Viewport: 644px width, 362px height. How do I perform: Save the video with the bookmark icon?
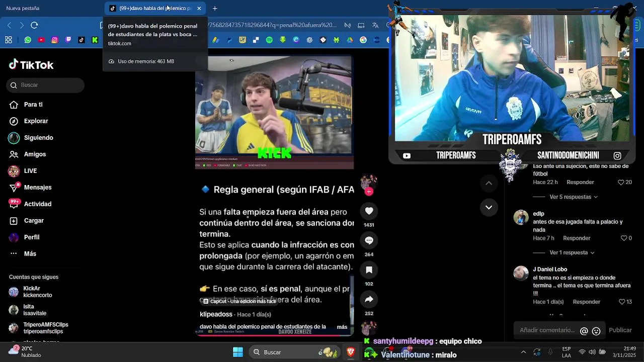369,270
